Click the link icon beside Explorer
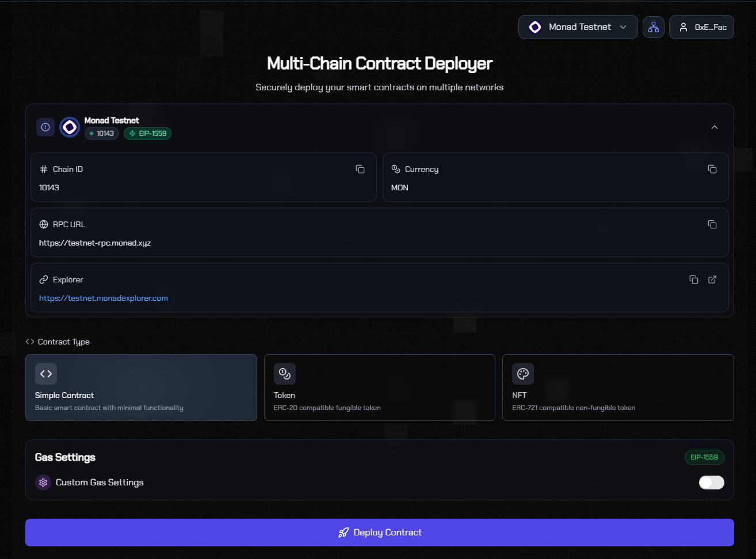This screenshot has width=756, height=559. point(44,279)
